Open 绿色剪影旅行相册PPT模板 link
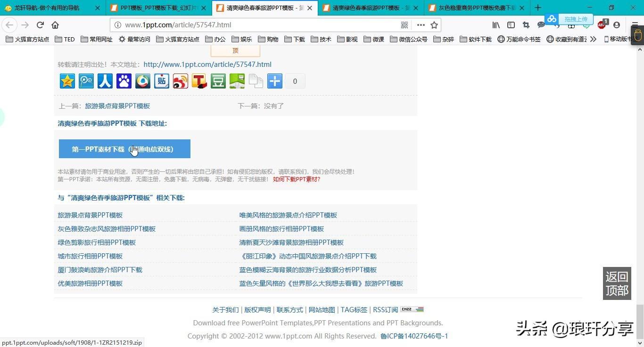This screenshot has height=347, width=644. pyautogui.click(x=97, y=242)
